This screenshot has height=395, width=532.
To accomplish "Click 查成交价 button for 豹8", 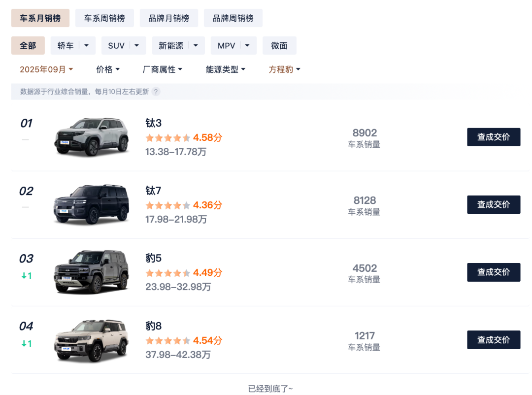I will click(494, 340).
